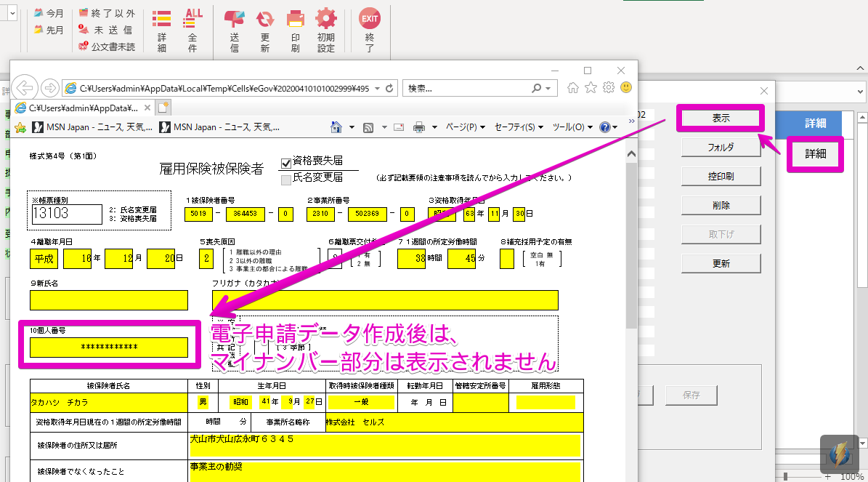Click the 更新 refresh icon in the top toolbar
The width and height of the screenshot is (868, 482).
(x=265, y=20)
